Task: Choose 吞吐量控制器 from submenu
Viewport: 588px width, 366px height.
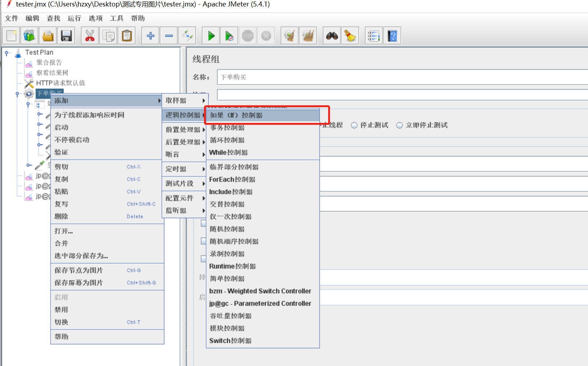Action: [263, 316]
